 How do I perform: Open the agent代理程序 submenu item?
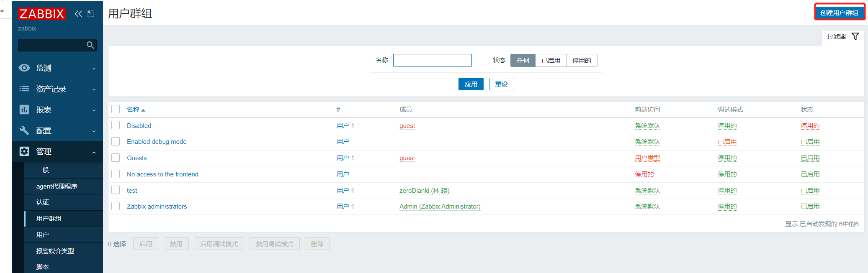coord(64,186)
